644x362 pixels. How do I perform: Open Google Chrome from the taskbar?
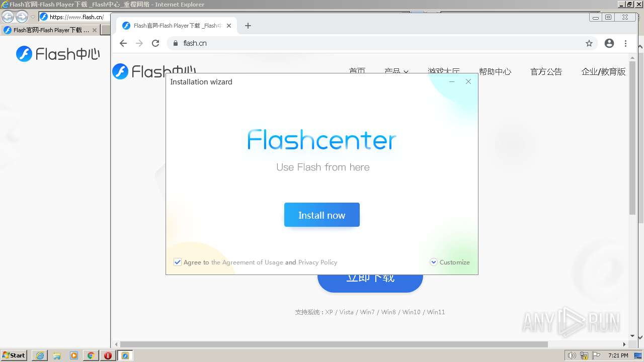tap(91, 355)
